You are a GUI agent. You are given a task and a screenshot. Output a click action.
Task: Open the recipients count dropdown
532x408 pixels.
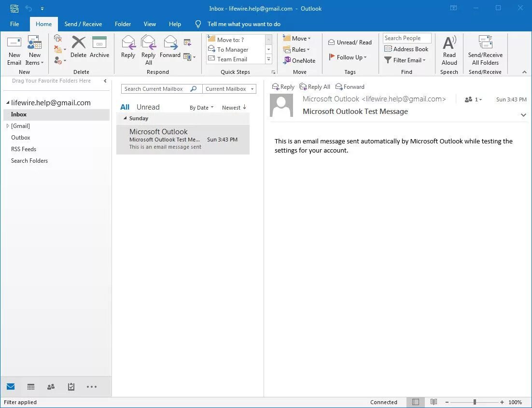(x=473, y=99)
